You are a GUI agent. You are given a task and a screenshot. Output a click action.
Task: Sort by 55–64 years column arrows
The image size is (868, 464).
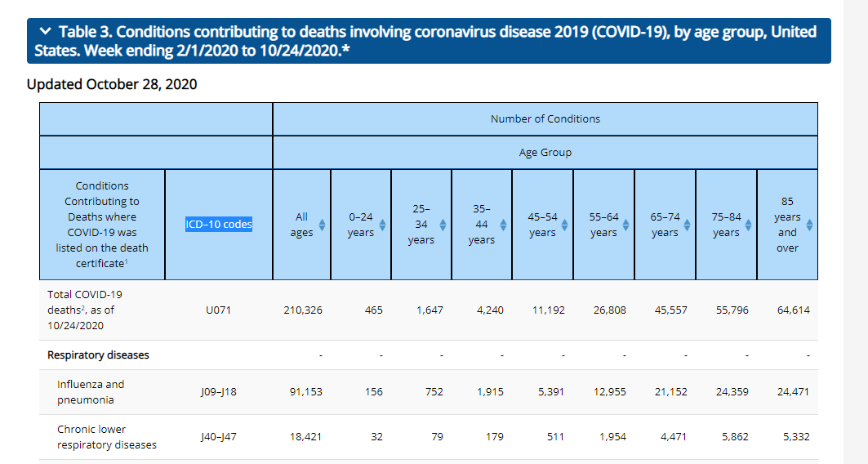[x=625, y=225]
